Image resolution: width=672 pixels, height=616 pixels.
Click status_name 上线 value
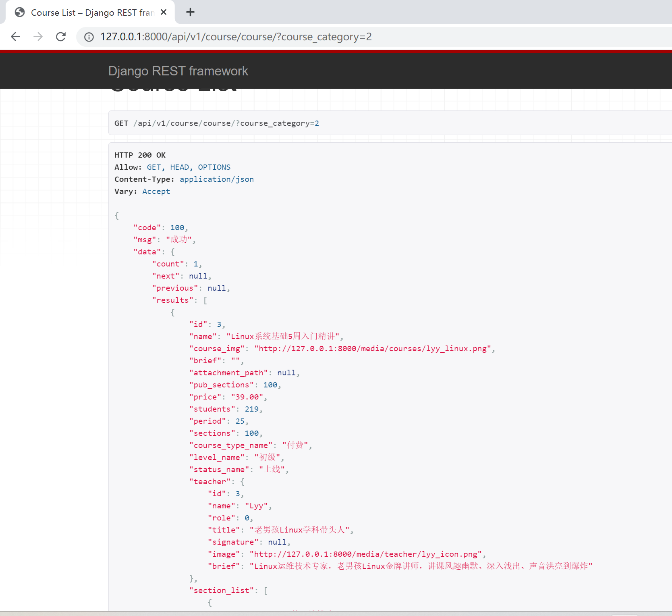click(x=272, y=469)
